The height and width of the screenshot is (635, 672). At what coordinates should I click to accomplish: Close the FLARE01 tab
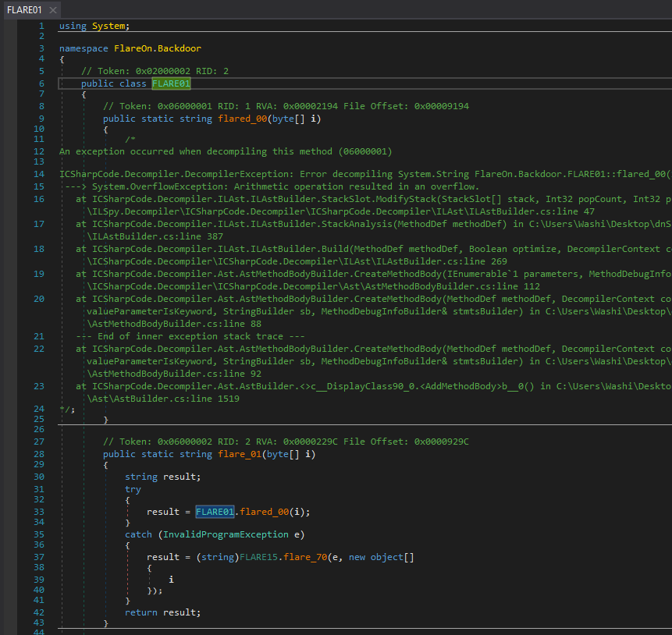(53, 10)
